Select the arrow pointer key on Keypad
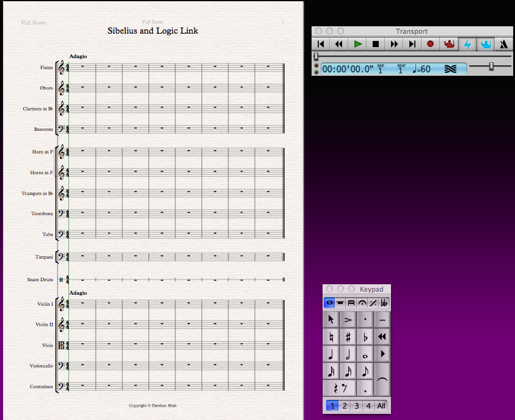Viewport: 515px width, 420px height. coord(331,320)
